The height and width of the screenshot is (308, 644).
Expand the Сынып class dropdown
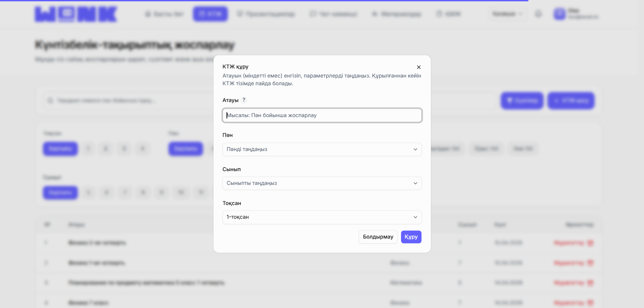coord(322,183)
